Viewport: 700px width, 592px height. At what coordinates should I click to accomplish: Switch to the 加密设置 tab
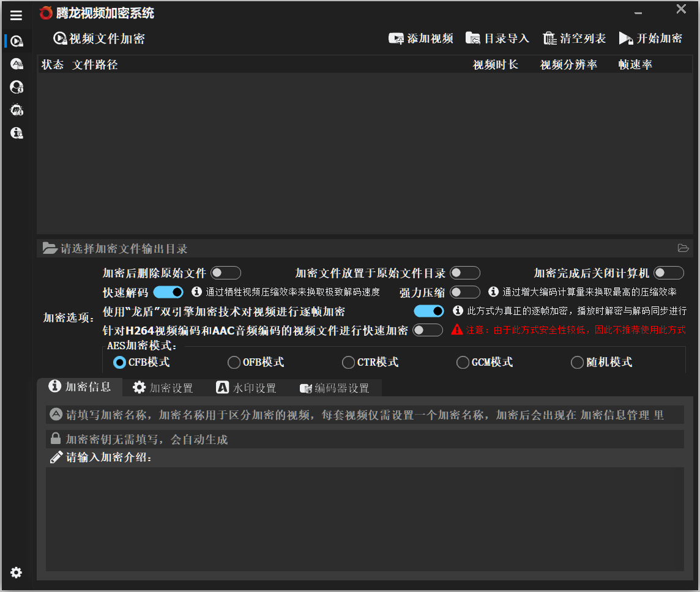[x=163, y=388]
